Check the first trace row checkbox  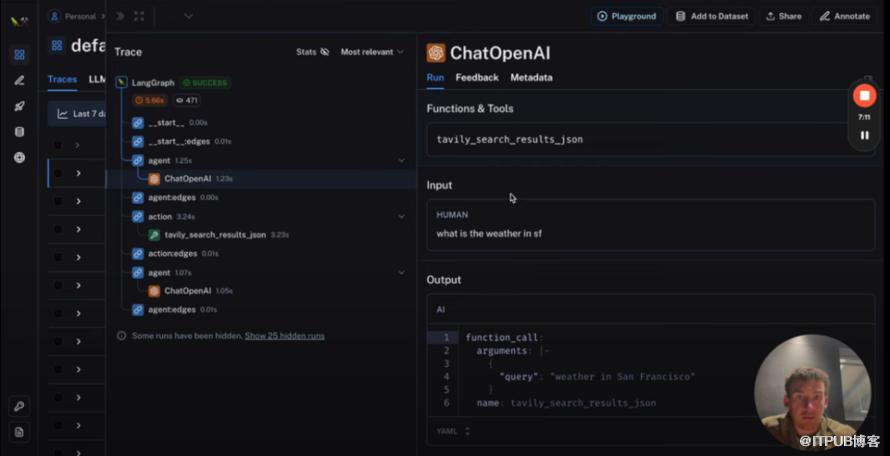pyautogui.click(x=57, y=145)
